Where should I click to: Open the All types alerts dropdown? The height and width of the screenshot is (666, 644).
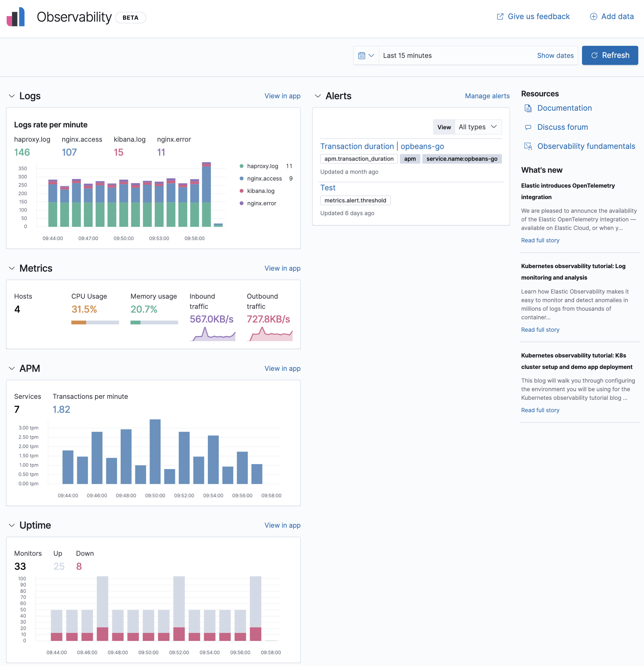tap(477, 127)
